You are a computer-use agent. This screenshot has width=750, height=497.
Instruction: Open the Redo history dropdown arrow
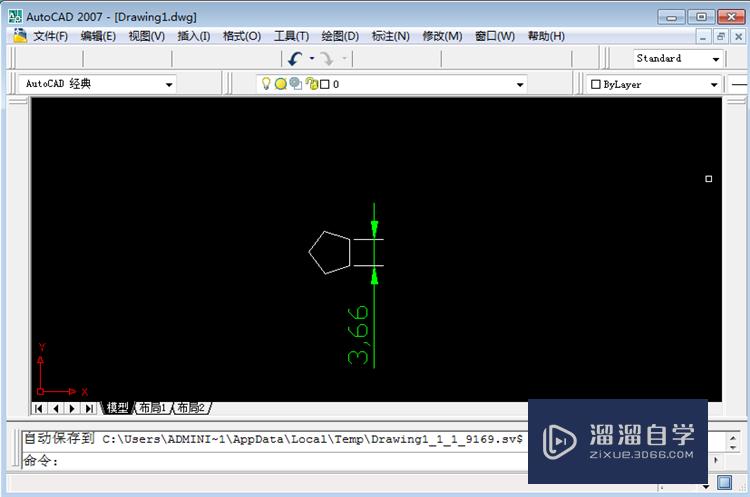click(x=344, y=58)
